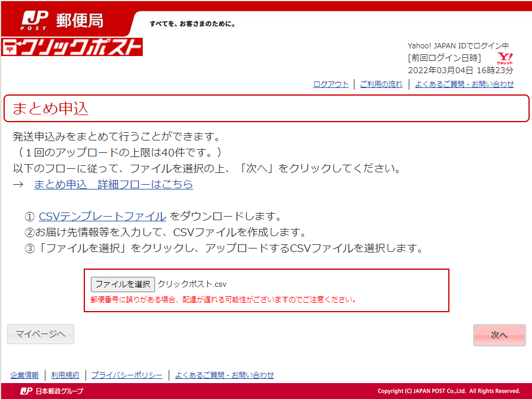
Task: Open まとめ申込 詳細フローはこちら link
Action: point(113,184)
